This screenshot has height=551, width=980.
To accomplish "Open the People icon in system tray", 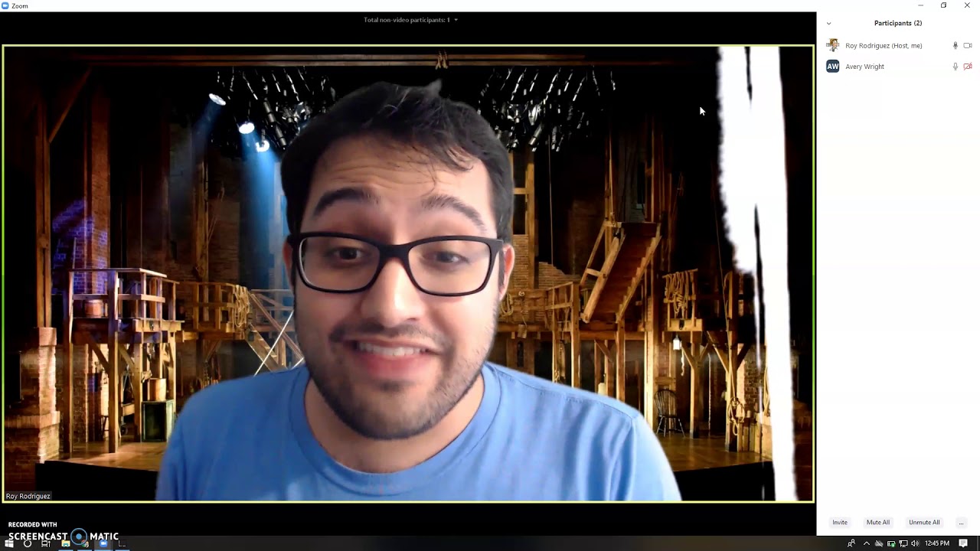I will [x=851, y=543].
